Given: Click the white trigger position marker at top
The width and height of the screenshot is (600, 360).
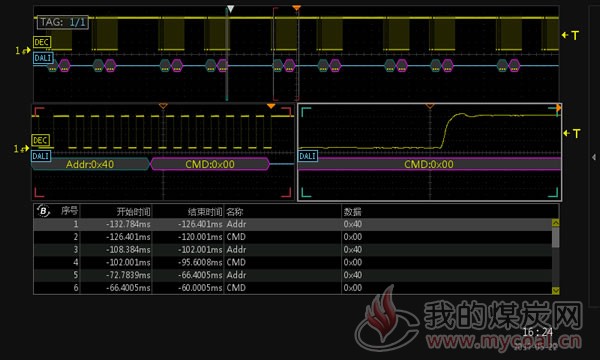Looking at the screenshot, I should point(230,9).
